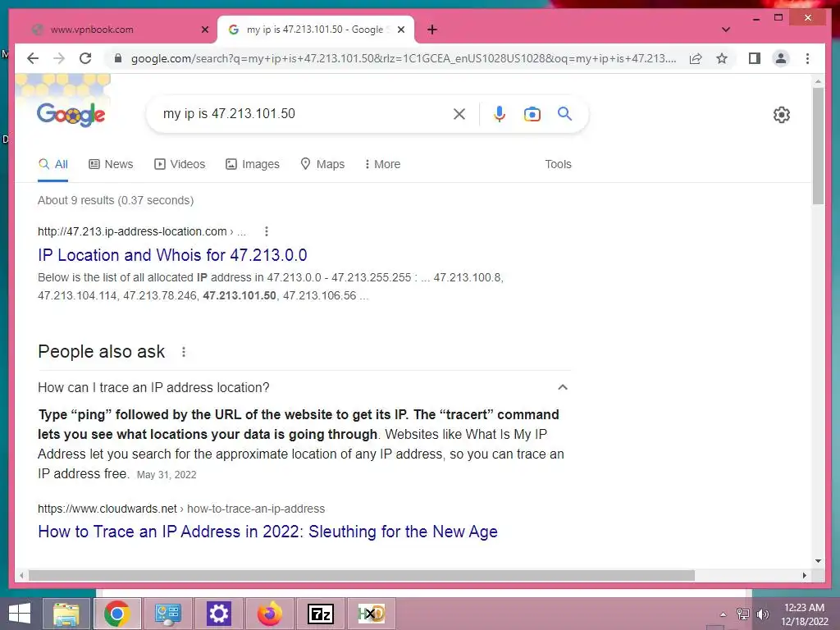Image resolution: width=840 pixels, height=630 pixels.
Task: Click the browser address bar URL
Action: tap(404, 58)
